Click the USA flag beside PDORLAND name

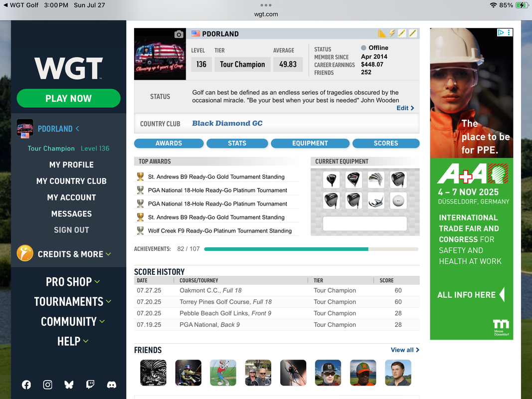tap(196, 33)
